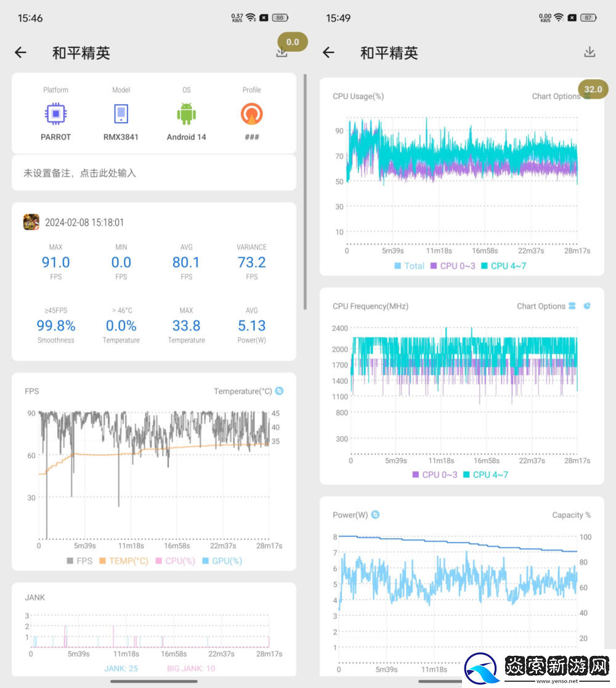
Task: Tap the PARROT platform chip icon
Action: 55,113
